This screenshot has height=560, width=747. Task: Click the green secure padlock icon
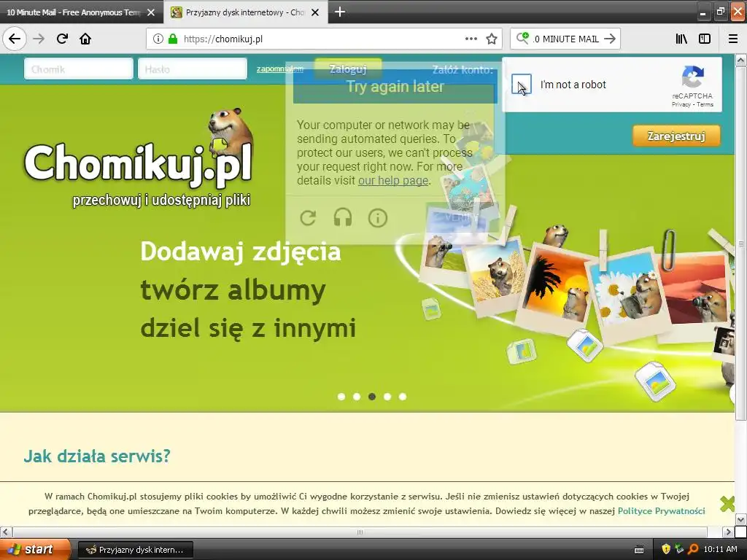[172, 39]
